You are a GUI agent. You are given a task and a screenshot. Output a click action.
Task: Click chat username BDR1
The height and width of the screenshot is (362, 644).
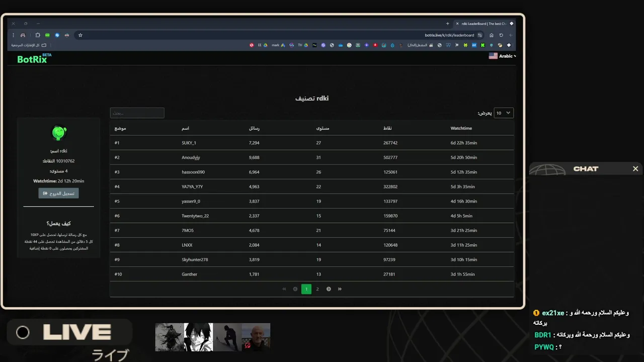(542, 335)
